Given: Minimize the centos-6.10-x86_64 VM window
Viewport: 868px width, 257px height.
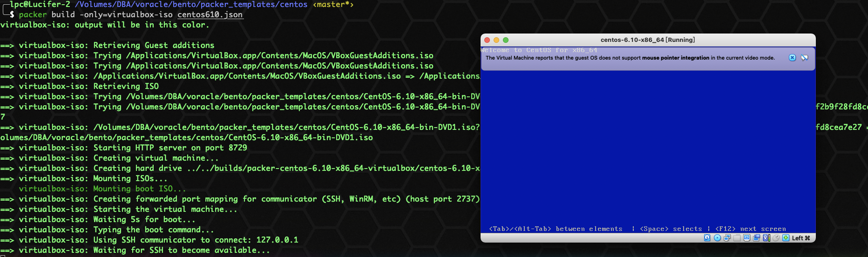Looking at the screenshot, I should point(496,40).
